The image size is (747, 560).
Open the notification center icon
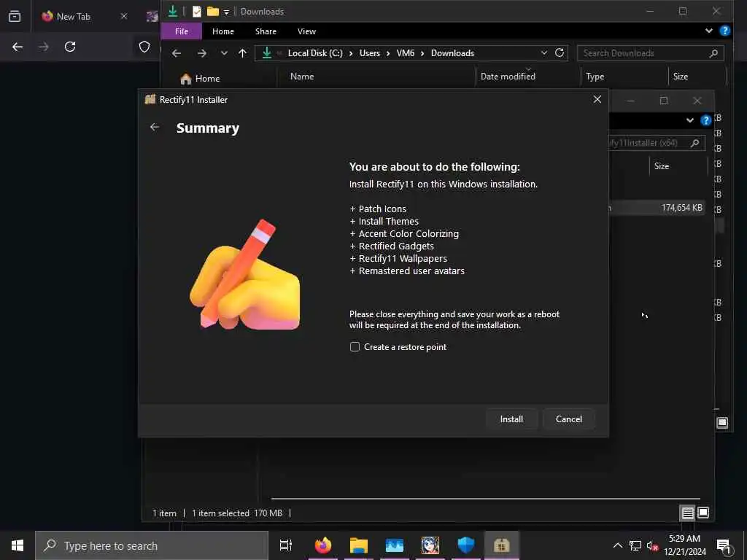tap(724, 545)
